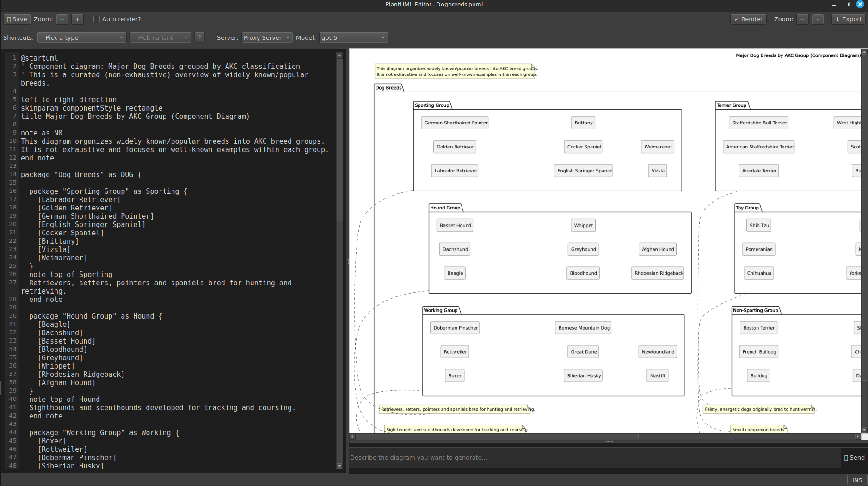Screen dimensions: 868x486
Task: Click the Render button
Action: tap(748, 19)
